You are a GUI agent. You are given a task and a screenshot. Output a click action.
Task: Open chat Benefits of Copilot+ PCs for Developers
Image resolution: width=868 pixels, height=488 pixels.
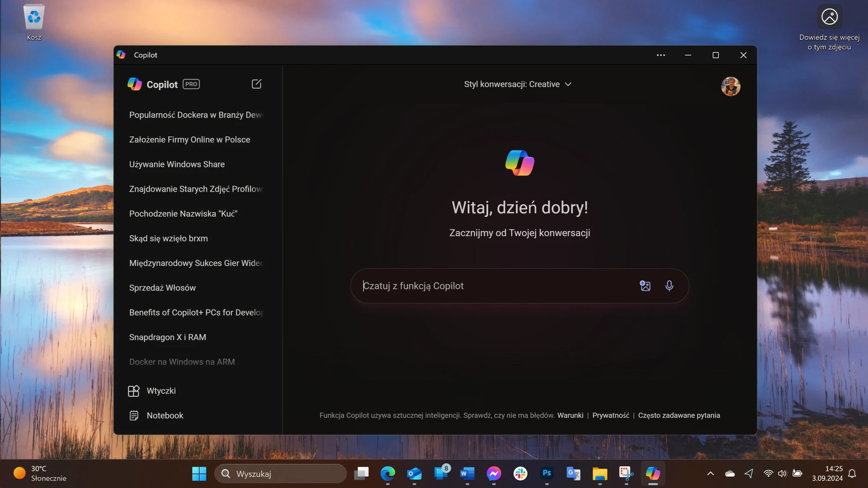[x=196, y=313]
